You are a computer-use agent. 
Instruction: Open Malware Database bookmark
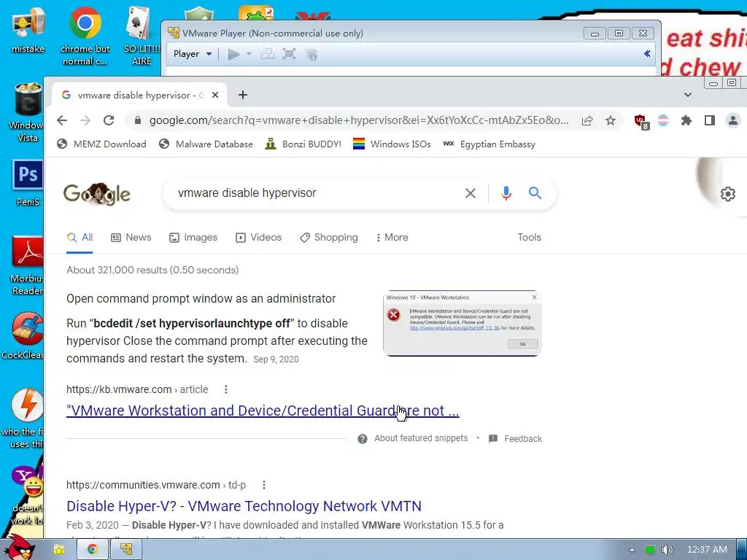(x=206, y=144)
